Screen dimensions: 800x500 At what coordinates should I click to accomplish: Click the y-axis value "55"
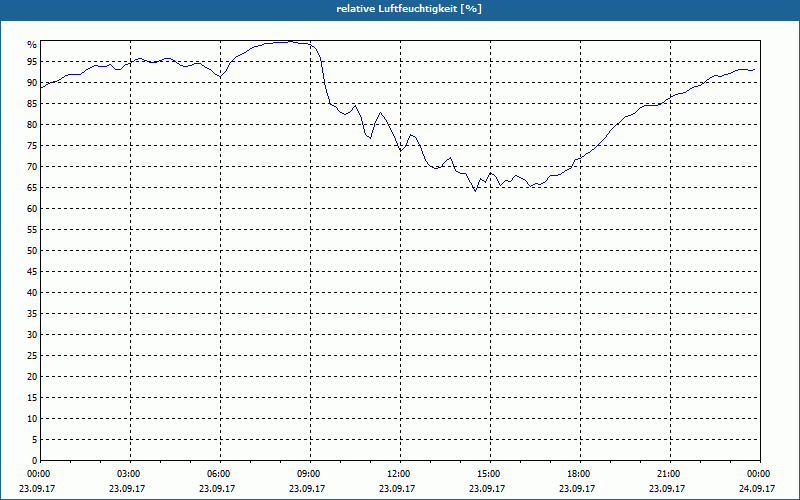point(32,230)
